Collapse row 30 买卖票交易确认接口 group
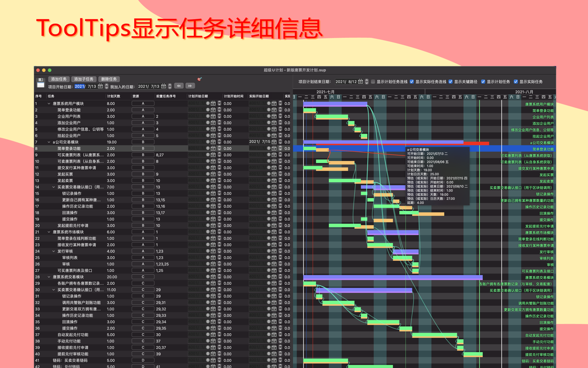The height and width of the screenshot is (368, 588). point(53,290)
